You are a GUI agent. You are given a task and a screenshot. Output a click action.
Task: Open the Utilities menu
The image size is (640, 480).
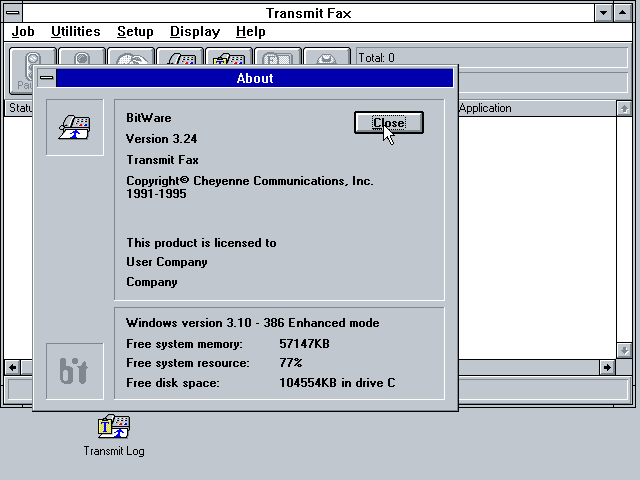(x=76, y=31)
